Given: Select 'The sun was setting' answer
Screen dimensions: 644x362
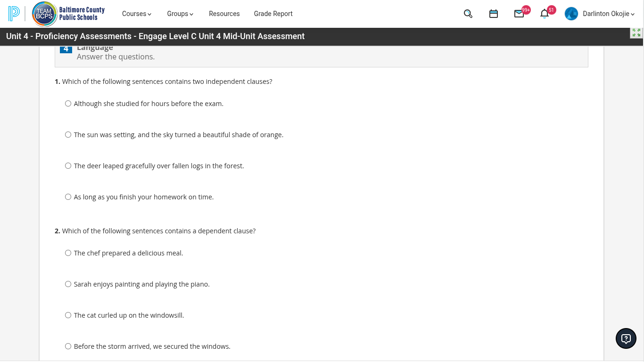Looking at the screenshot, I should pos(68,135).
